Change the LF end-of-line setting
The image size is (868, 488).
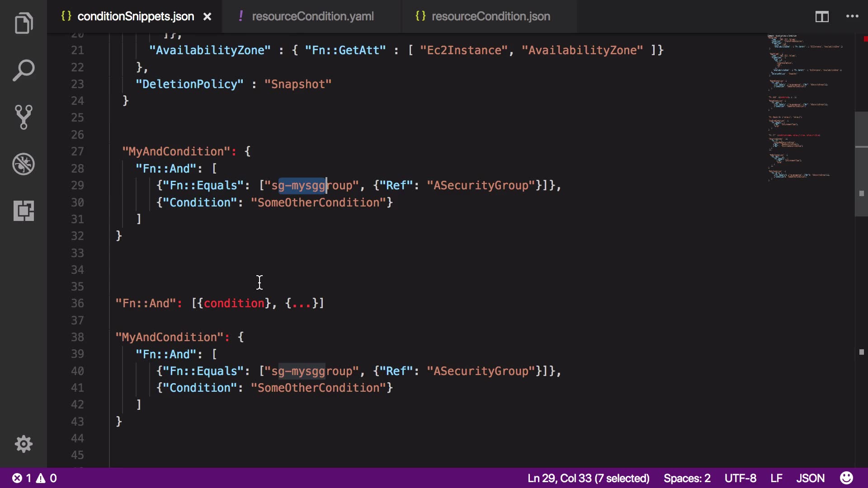pos(776,478)
